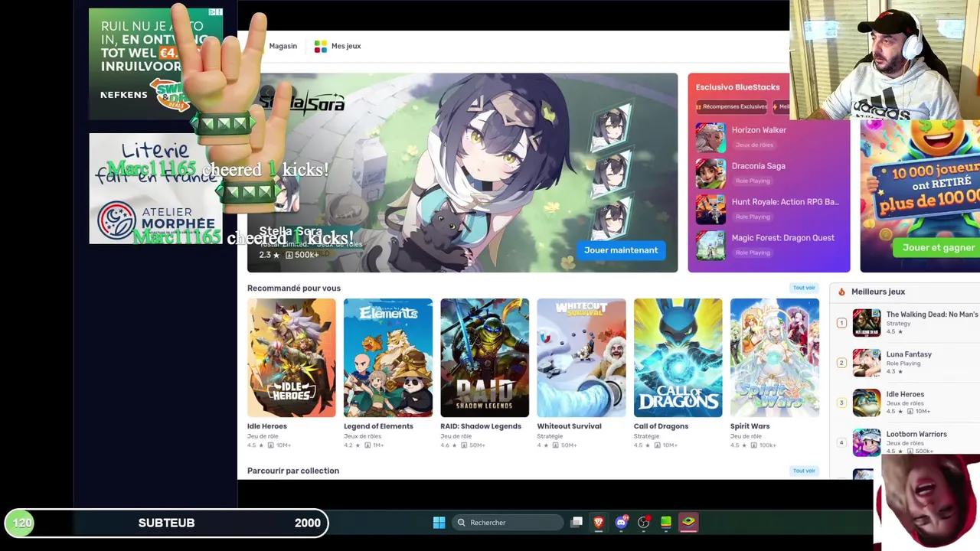Click the Luna Fantasy title

(909, 354)
